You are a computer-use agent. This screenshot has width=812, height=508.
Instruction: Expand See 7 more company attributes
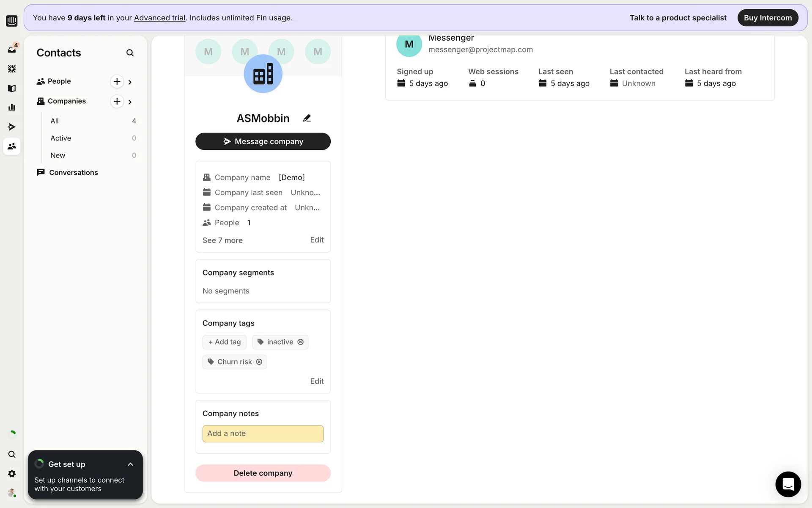click(x=222, y=240)
